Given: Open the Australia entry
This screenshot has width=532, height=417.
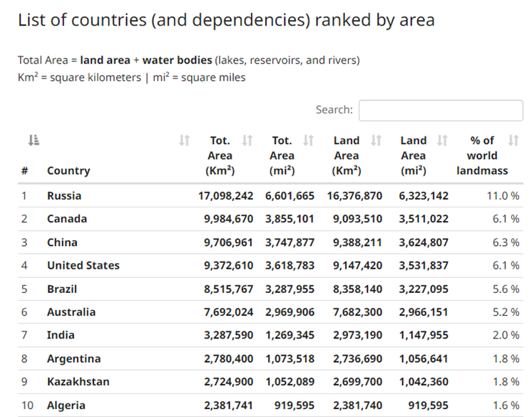Looking at the screenshot, I should coord(71,312).
